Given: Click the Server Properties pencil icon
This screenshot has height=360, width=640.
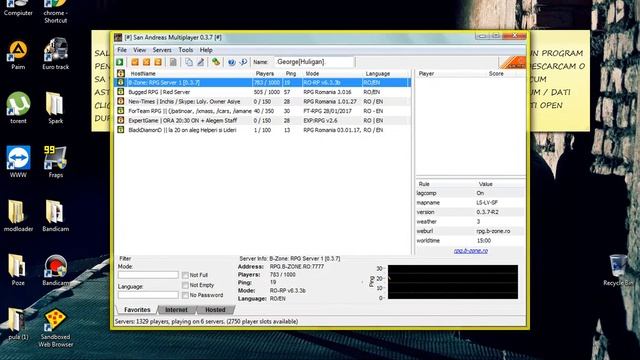Looking at the screenshot, I should [x=200, y=62].
